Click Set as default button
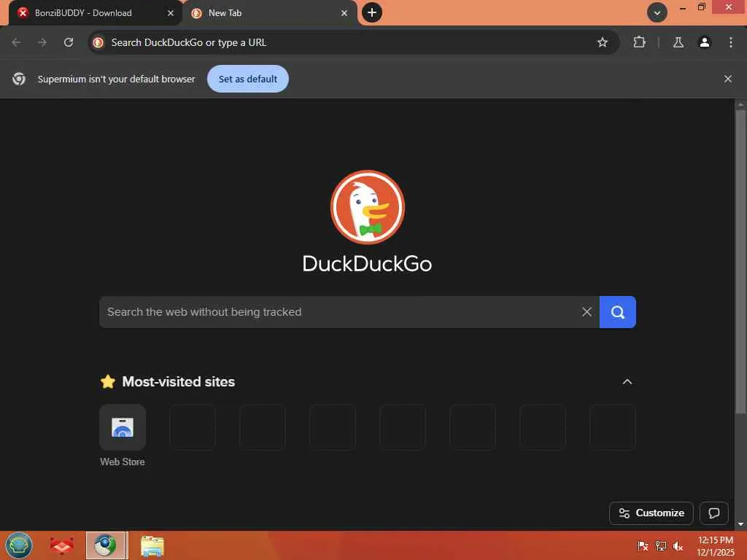The image size is (747, 560). click(x=248, y=79)
